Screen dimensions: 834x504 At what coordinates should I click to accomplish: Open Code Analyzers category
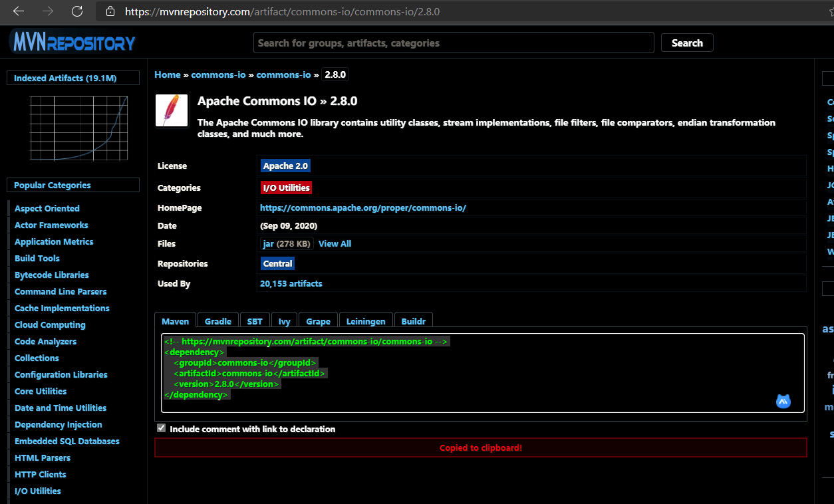pyautogui.click(x=45, y=341)
